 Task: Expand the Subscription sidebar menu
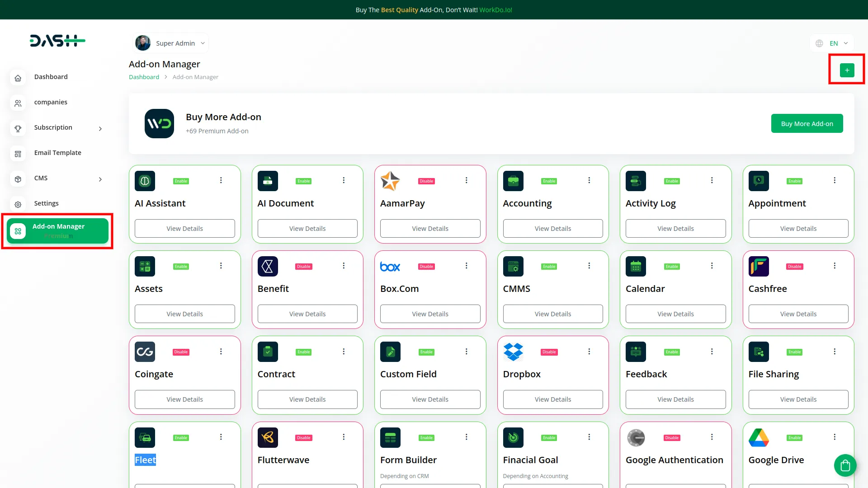point(57,127)
